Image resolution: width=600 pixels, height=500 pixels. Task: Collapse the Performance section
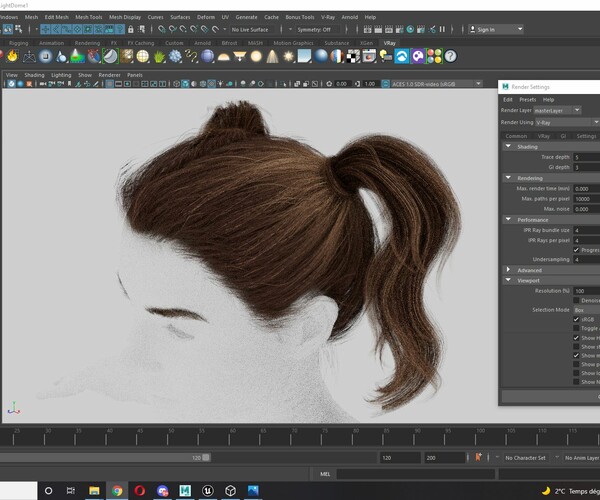point(509,219)
